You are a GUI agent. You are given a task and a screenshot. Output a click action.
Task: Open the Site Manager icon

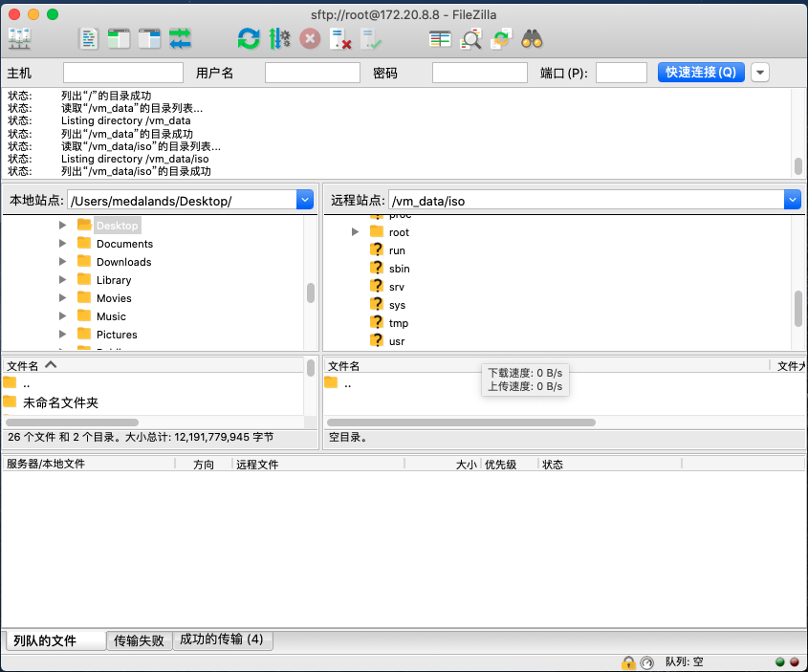coord(19,39)
